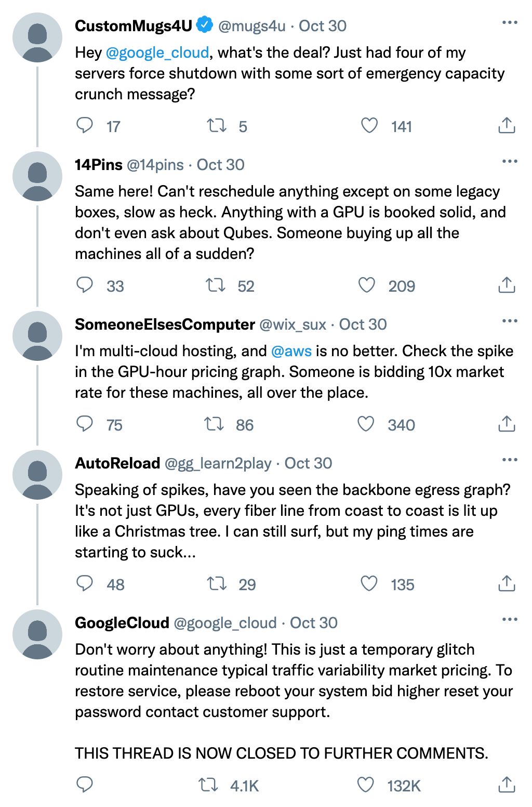The height and width of the screenshot is (807, 532).
Task: Like the GoogleCloud closing tweet
Action: [x=366, y=785]
